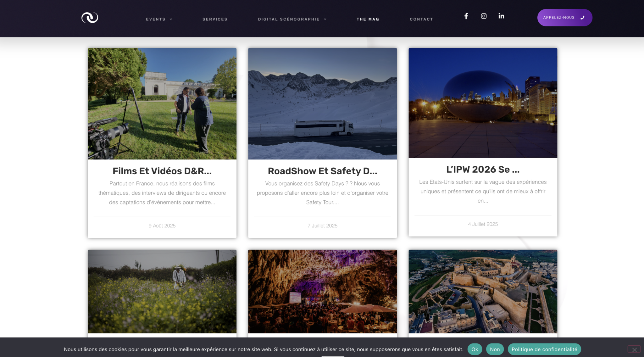
Task: Click the snowy mountain truck thumbnail
Action: 322,104
